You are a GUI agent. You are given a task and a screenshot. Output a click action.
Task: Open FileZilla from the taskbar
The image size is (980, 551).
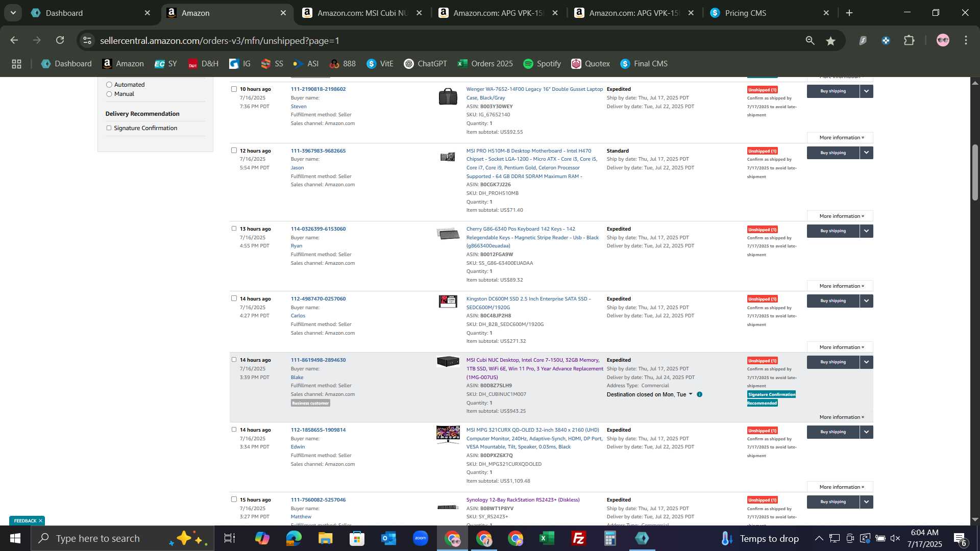click(x=578, y=538)
